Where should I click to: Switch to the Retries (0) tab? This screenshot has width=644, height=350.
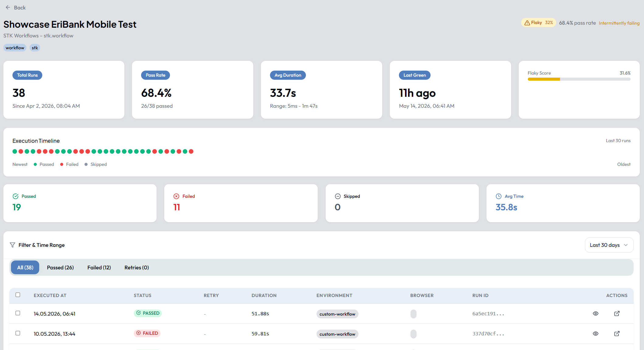[137, 268]
